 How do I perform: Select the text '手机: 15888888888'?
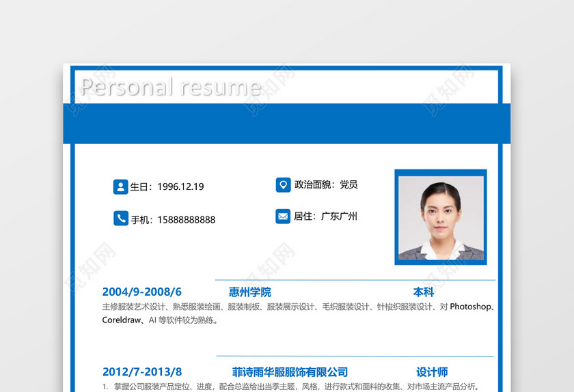[x=173, y=220]
